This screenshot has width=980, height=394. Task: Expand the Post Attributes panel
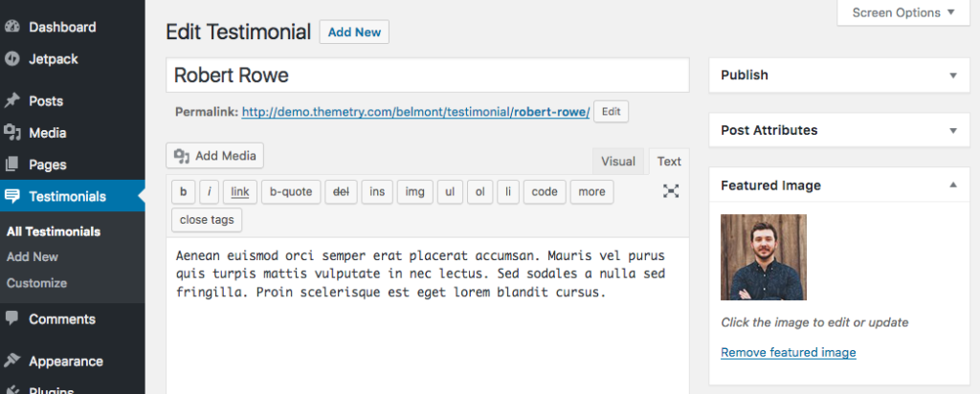952,130
